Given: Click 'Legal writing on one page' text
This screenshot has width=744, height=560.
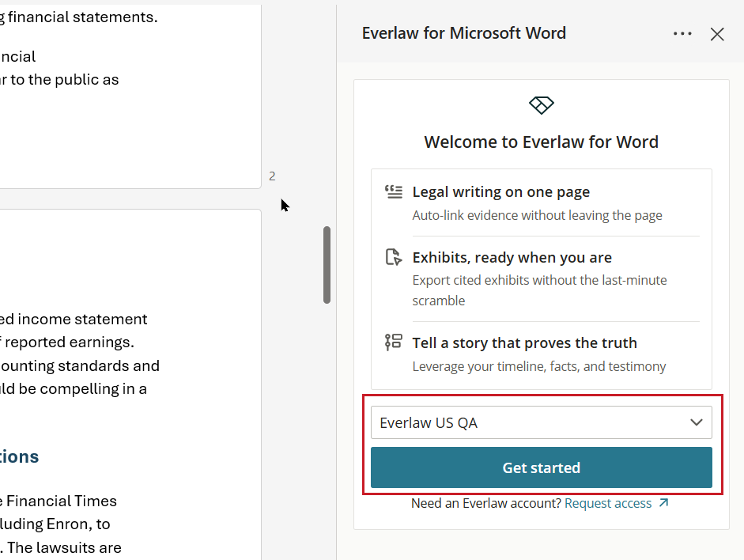Looking at the screenshot, I should 501,191.
